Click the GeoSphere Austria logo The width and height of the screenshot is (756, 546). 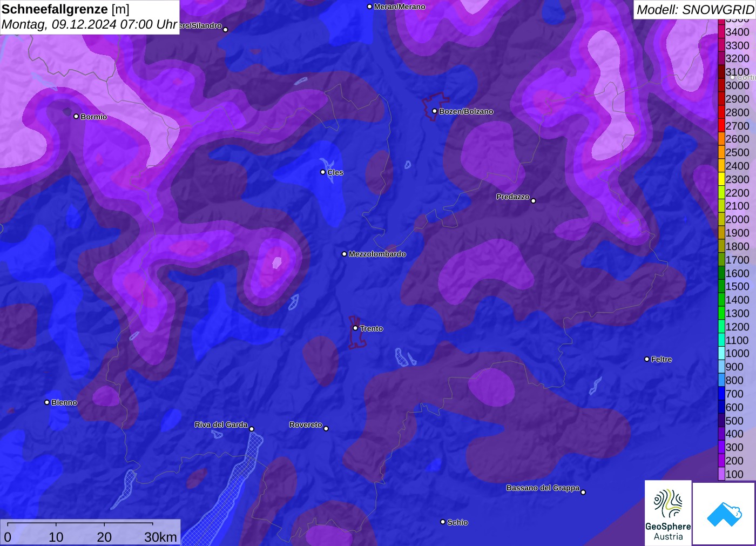pyautogui.click(x=668, y=513)
